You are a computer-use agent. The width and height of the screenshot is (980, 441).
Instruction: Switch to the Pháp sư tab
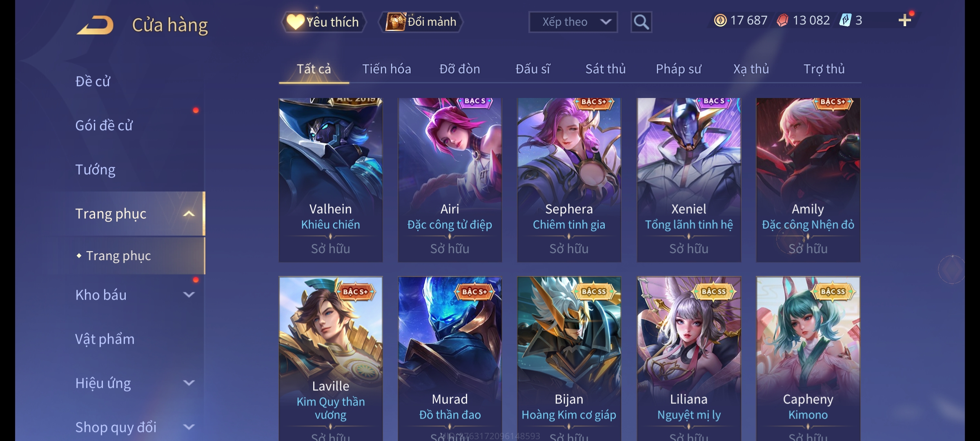point(678,69)
